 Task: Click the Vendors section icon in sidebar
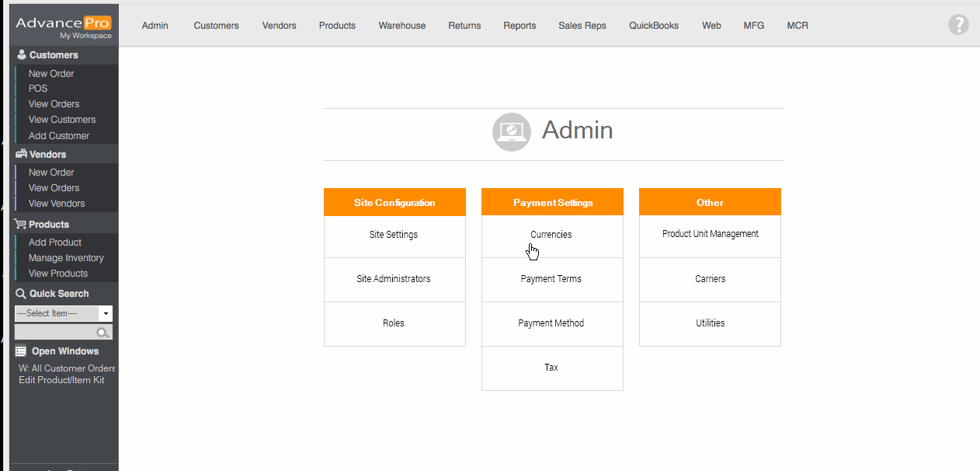coord(21,154)
